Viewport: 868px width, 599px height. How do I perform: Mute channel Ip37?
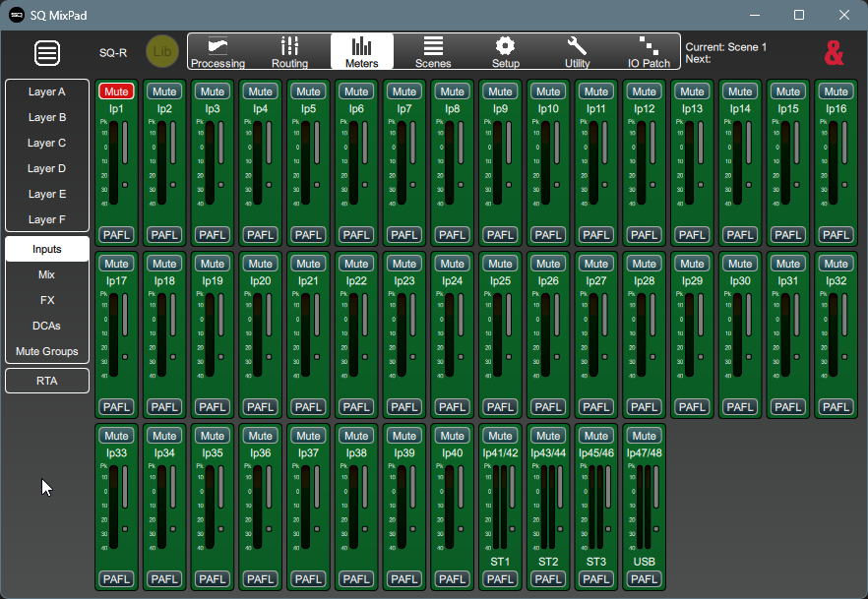click(308, 436)
